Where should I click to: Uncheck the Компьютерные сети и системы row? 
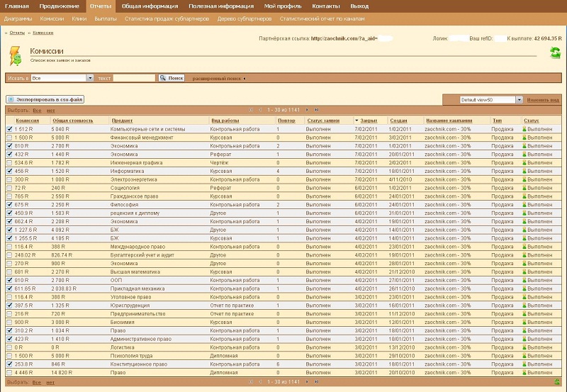9,129
